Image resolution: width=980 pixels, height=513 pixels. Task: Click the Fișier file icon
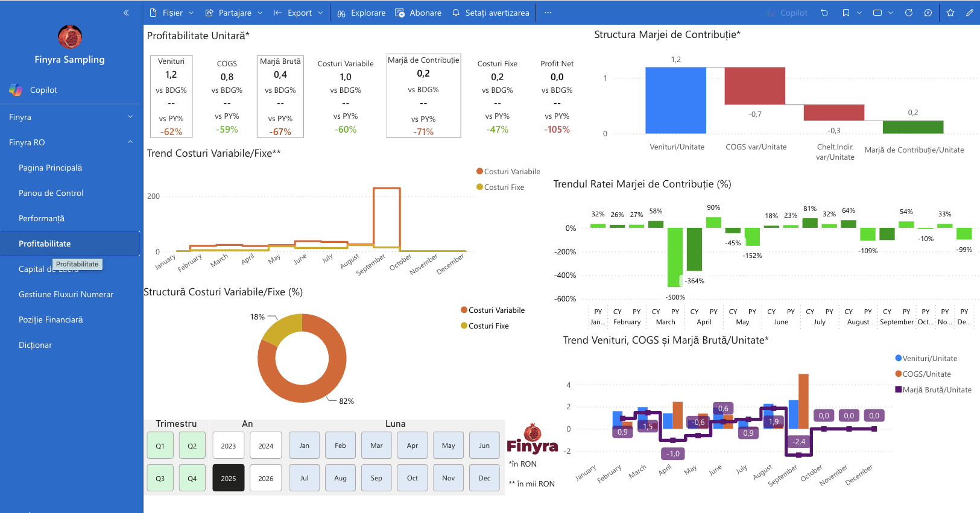pyautogui.click(x=153, y=13)
